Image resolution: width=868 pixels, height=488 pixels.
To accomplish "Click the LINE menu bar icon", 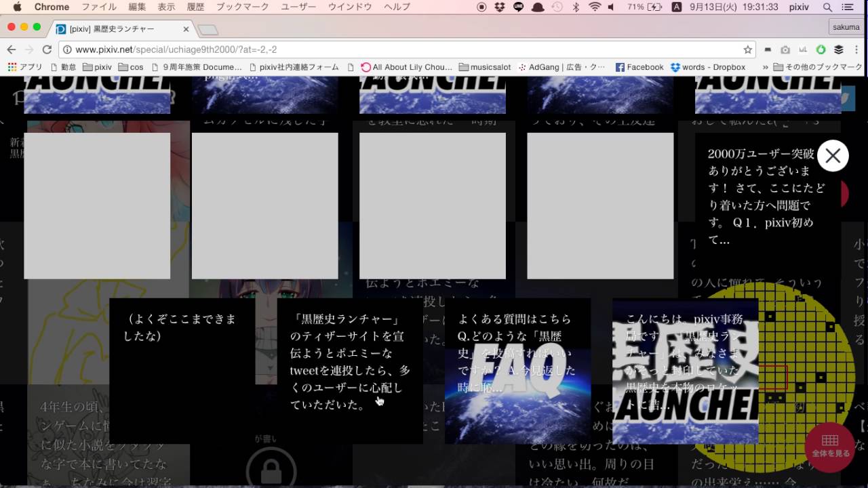I will 519,7.
